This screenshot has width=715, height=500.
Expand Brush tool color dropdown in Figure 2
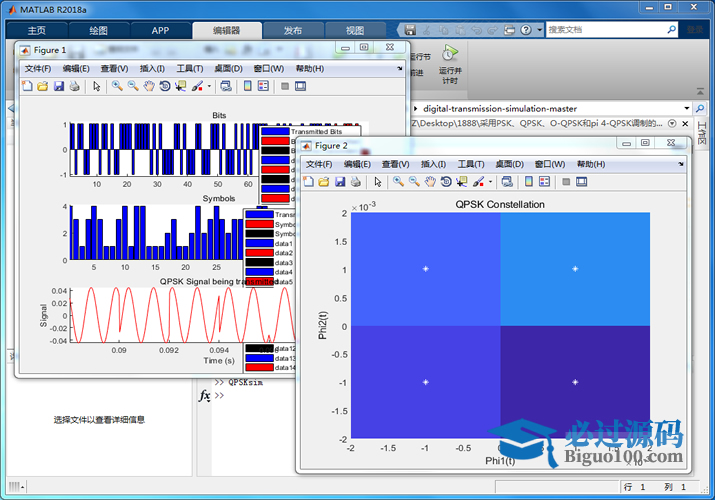pyautogui.click(x=489, y=181)
